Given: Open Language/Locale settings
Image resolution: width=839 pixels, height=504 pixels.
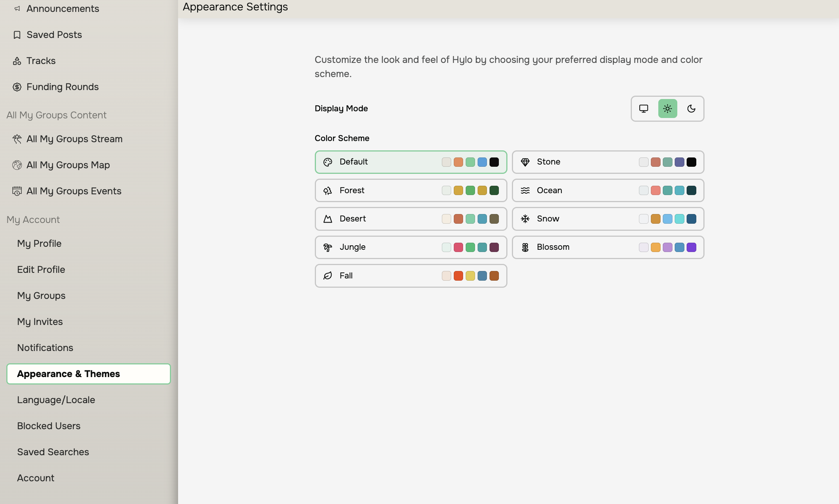Looking at the screenshot, I should click(56, 400).
